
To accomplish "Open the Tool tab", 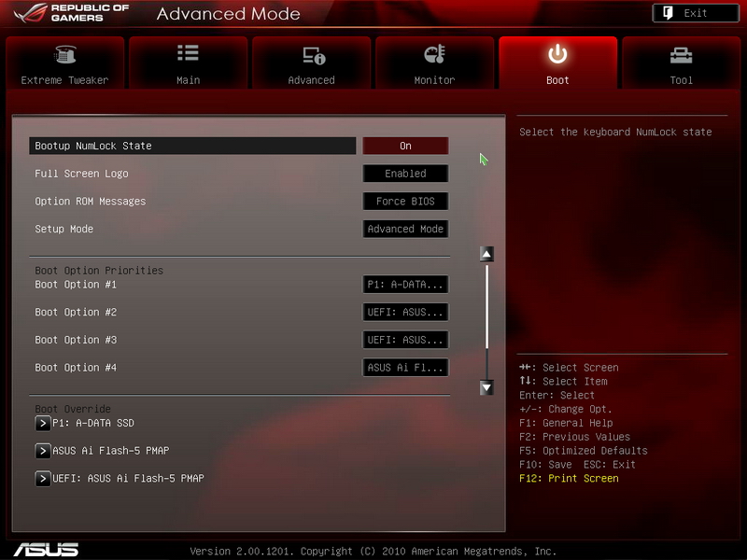I will tap(682, 63).
